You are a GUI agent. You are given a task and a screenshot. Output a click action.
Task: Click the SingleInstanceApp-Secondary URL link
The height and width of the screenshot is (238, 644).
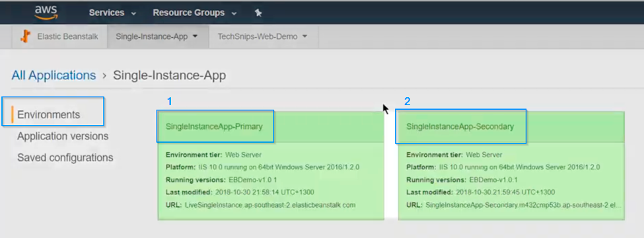click(524, 205)
